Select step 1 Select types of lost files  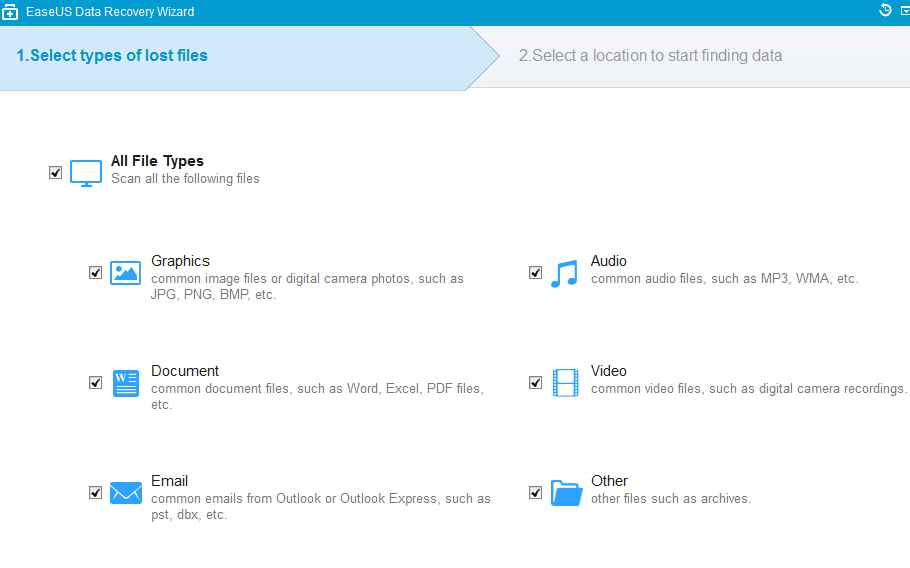coord(112,56)
